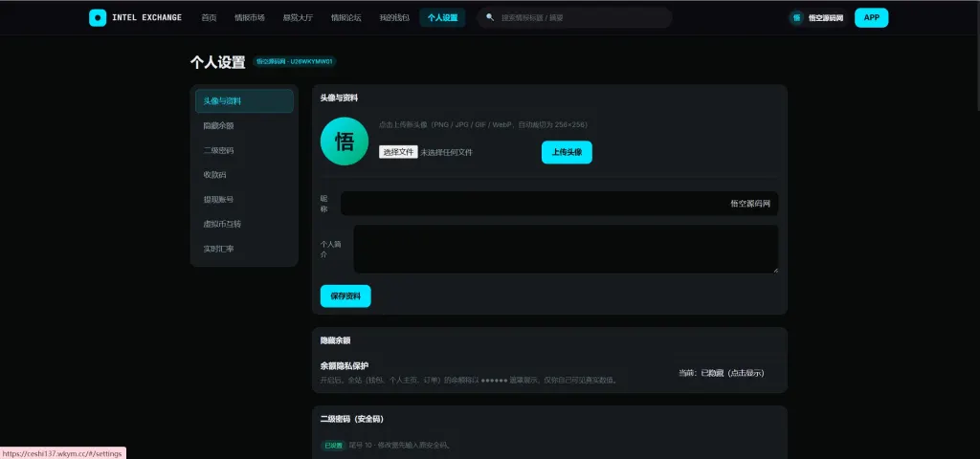
Task: Toggle balance display via 当前:已隐藏(点击显示)
Action: click(x=722, y=373)
